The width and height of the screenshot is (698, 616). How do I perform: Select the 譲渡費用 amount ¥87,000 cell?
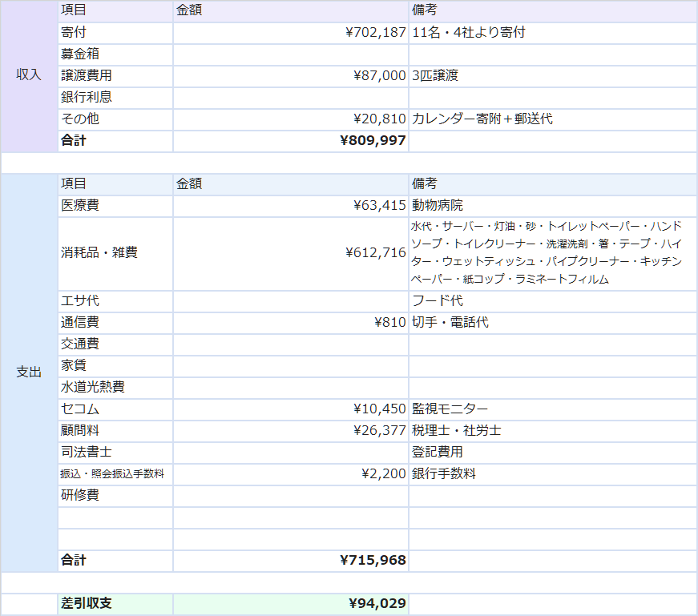pos(291,76)
